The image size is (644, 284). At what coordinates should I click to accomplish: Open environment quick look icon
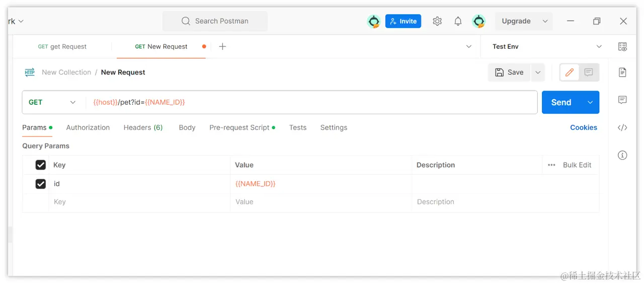[622, 47]
